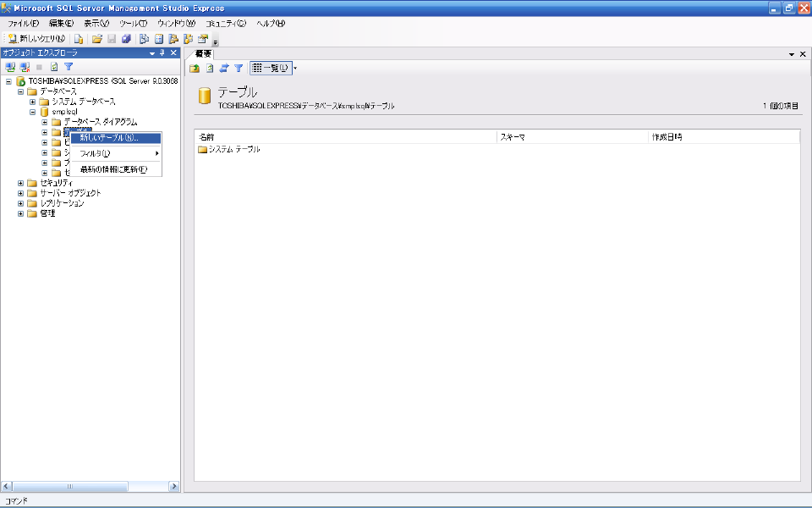
Task: Sort by the スキーマ column header
Action: 573,137
